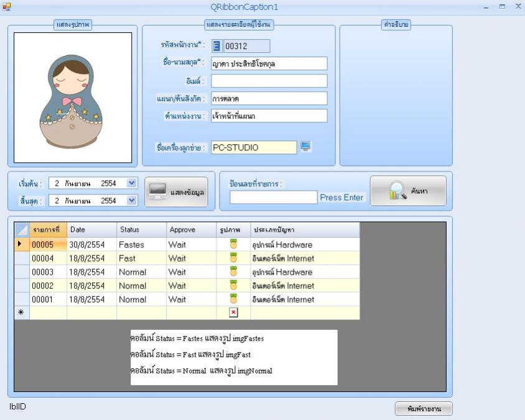Click the Normal status cell in row 00003
Image resolution: width=525 pixels, height=420 pixels.
point(141,272)
